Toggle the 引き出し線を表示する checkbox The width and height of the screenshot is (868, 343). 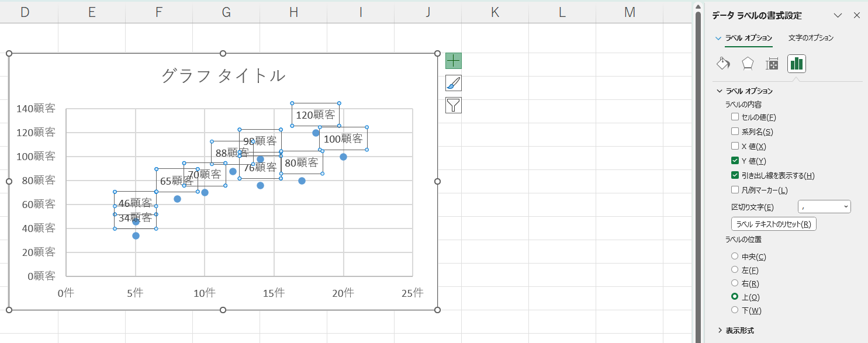735,175
